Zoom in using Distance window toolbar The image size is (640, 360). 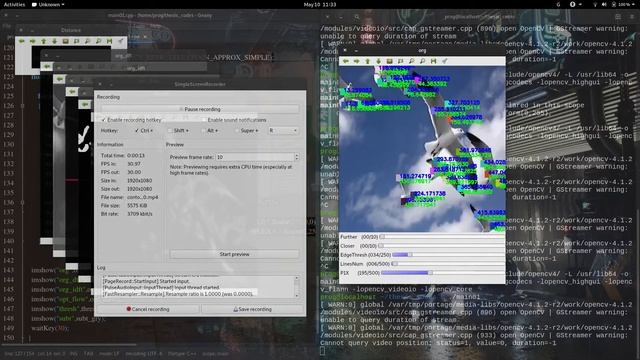coord(87,41)
